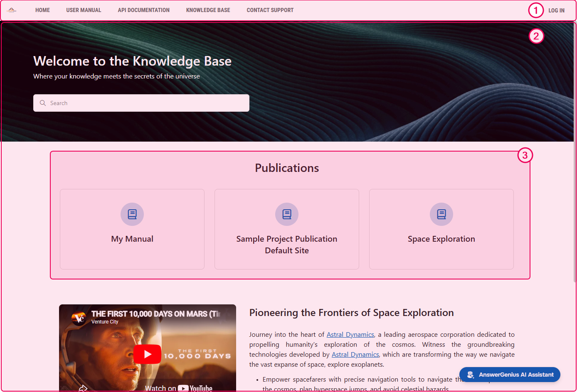This screenshot has width=577, height=392.
Task: Open the AnswerGenius AI Assistant button
Action: [x=510, y=375]
